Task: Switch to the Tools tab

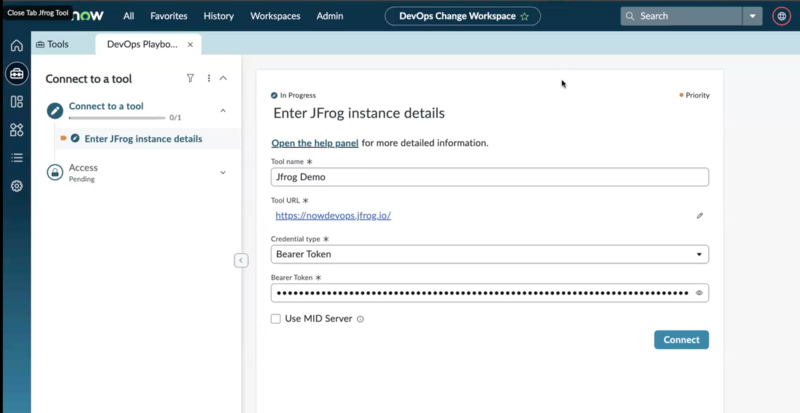Action: pyautogui.click(x=52, y=44)
